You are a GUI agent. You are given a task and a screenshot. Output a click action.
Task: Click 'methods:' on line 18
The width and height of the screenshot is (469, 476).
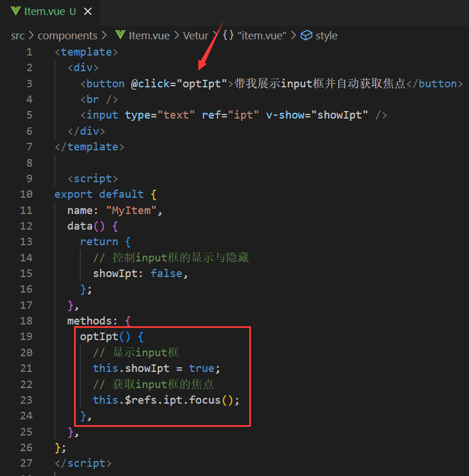(x=93, y=321)
